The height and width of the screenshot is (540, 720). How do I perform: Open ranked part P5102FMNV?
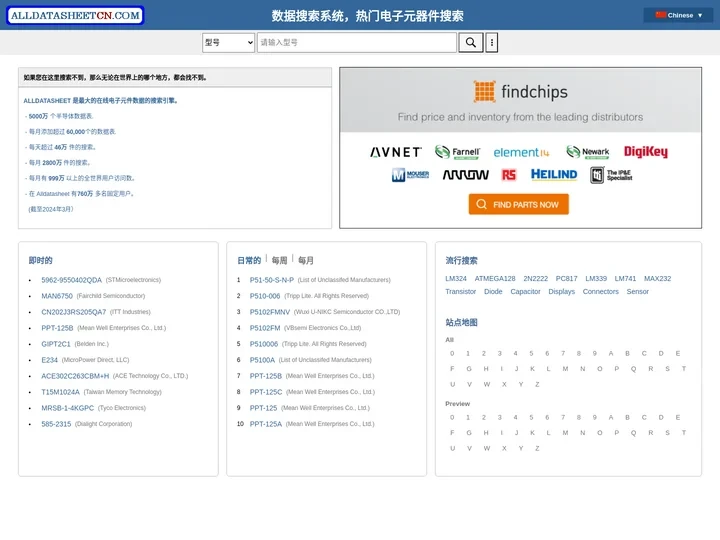click(x=270, y=312)
